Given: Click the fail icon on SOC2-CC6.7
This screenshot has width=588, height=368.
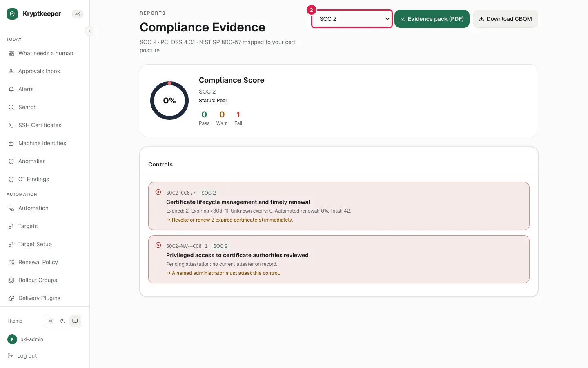Looking at the screenshot, I should click(x=158, y=192).
